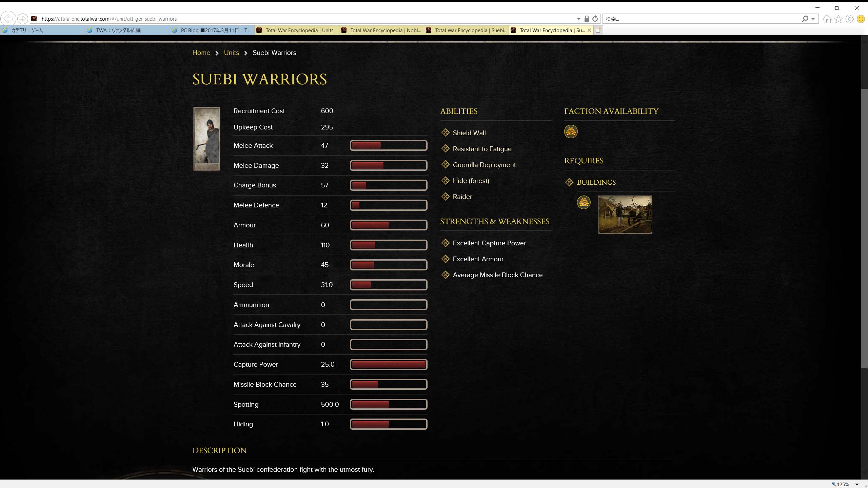Click the Spotting value 500.0
Image resolution: width=868 pixels, height=488 pixels.
tap(330, 404)
